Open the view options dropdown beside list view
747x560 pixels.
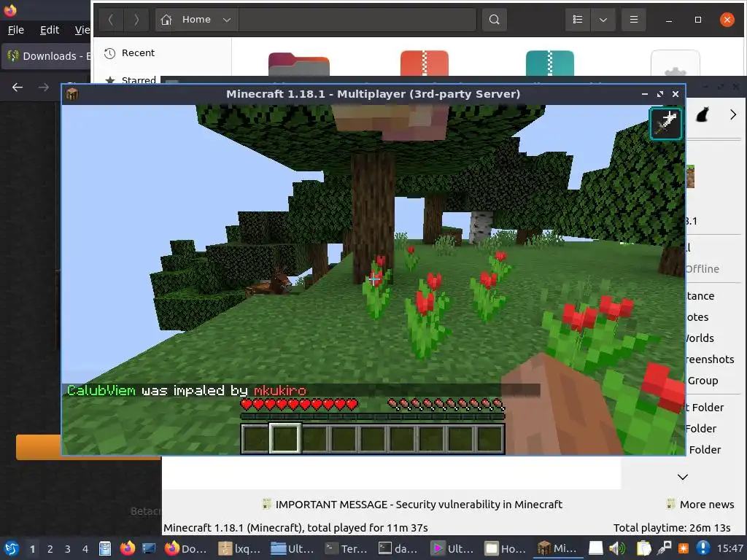(603, 20)
